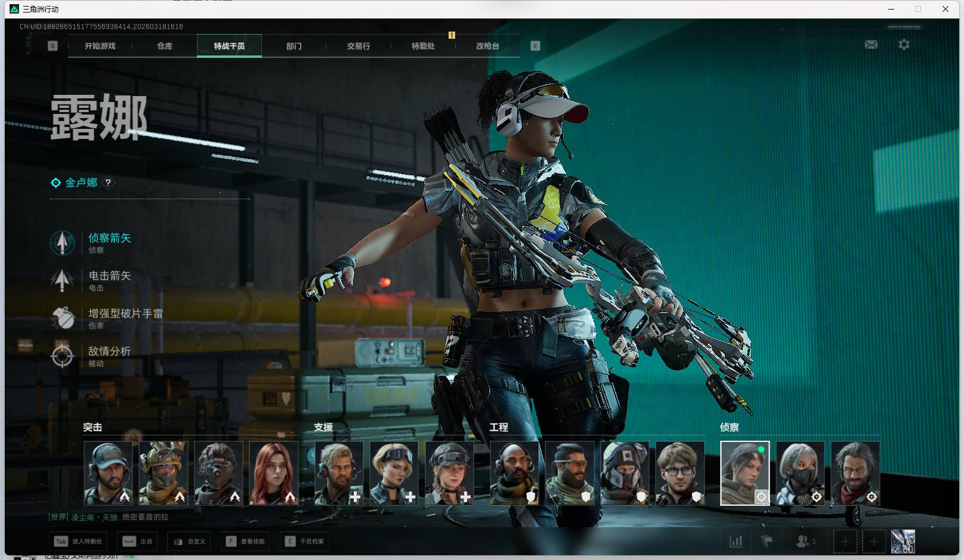Select the 敌情分析 passive skill icon
The height and width of the screenshot is (560, 964).
(x=62, y=356)
